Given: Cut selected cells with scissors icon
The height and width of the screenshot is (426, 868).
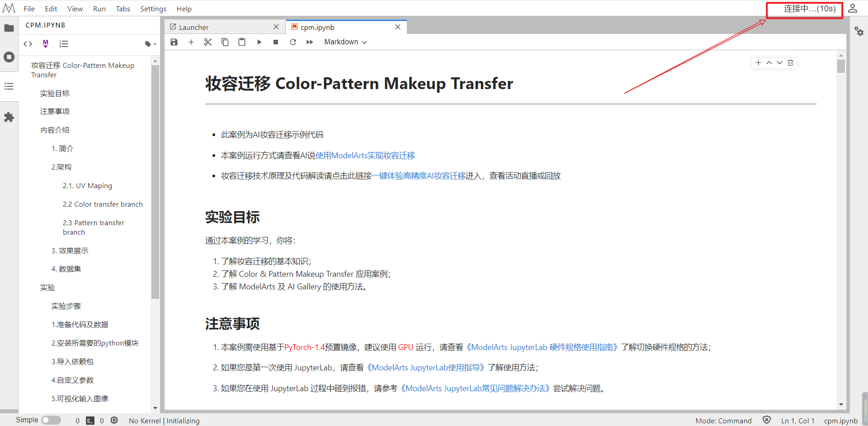Looking at the screenshot, I should 208,42.
